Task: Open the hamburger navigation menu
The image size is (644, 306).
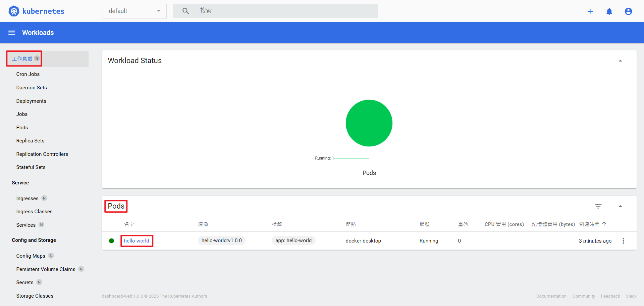Action: [x=12, y=33]
